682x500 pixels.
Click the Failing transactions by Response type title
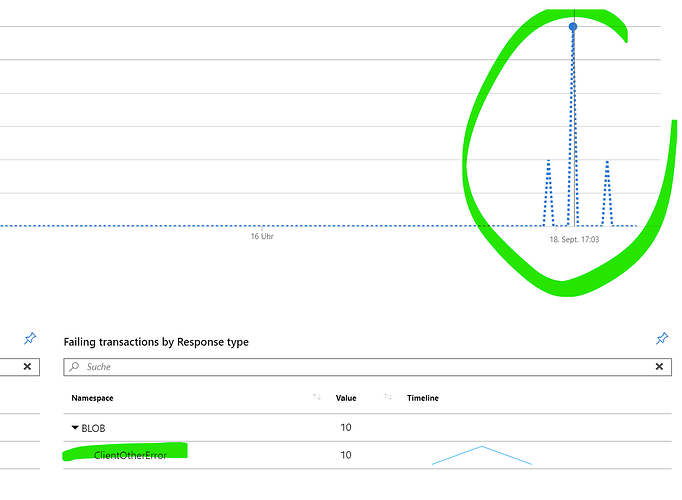[x=156, y=342]
